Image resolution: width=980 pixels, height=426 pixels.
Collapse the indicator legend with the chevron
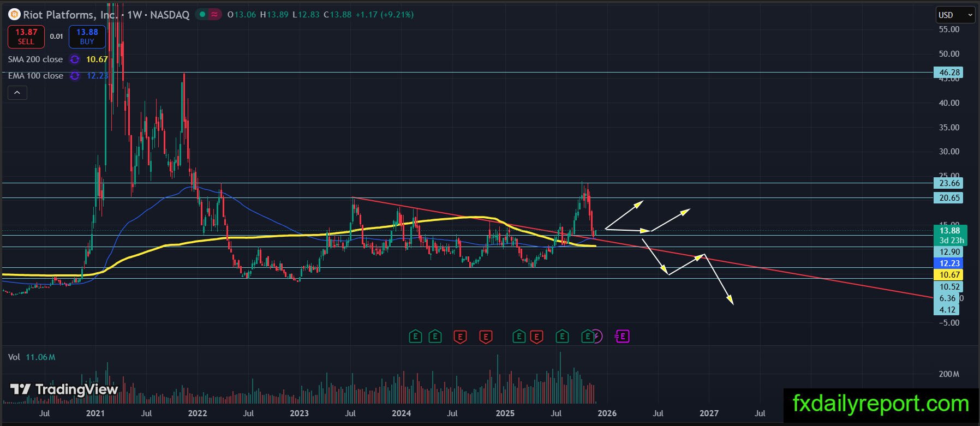(x=17, y=93)
